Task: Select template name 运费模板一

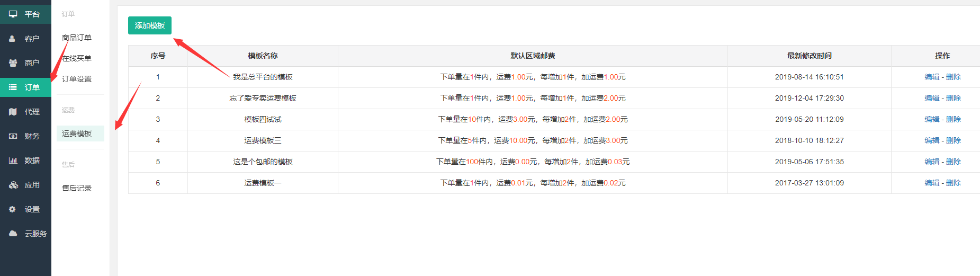Action: point(263,183)
